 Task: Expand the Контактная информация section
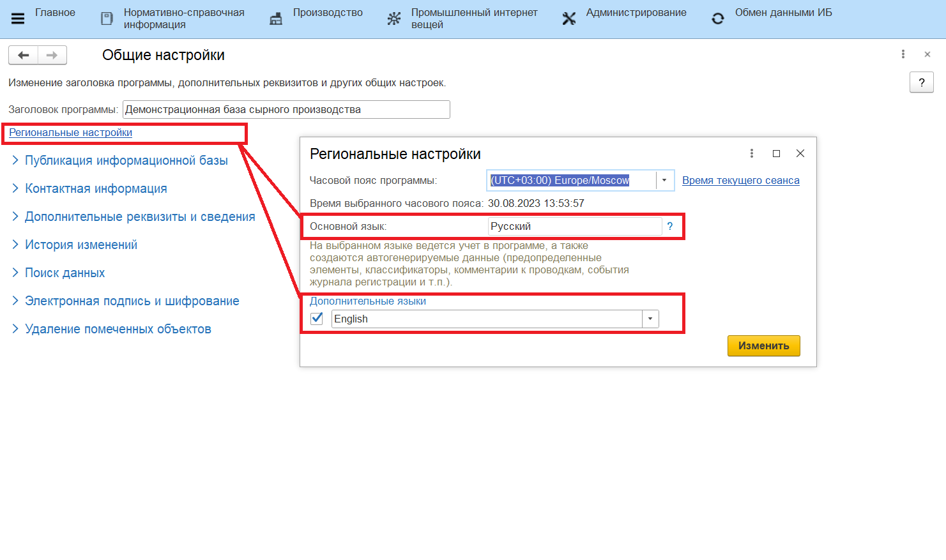pos(96,188)
